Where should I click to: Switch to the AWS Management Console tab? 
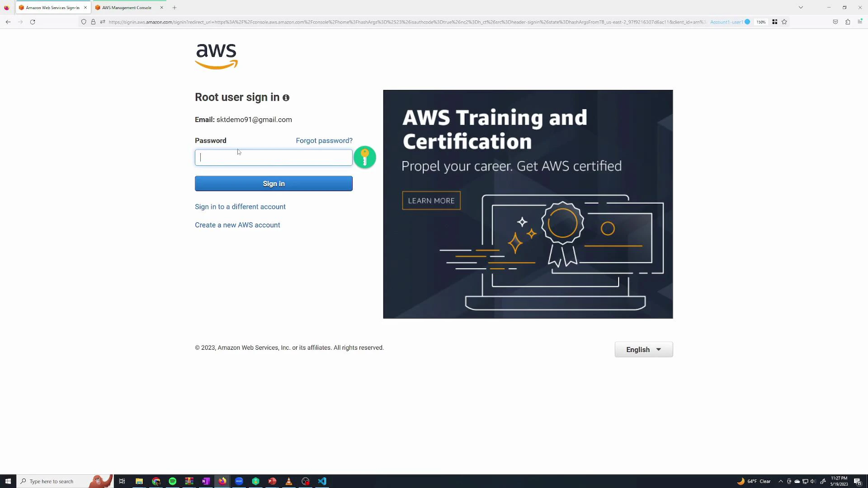click(127, 7)
